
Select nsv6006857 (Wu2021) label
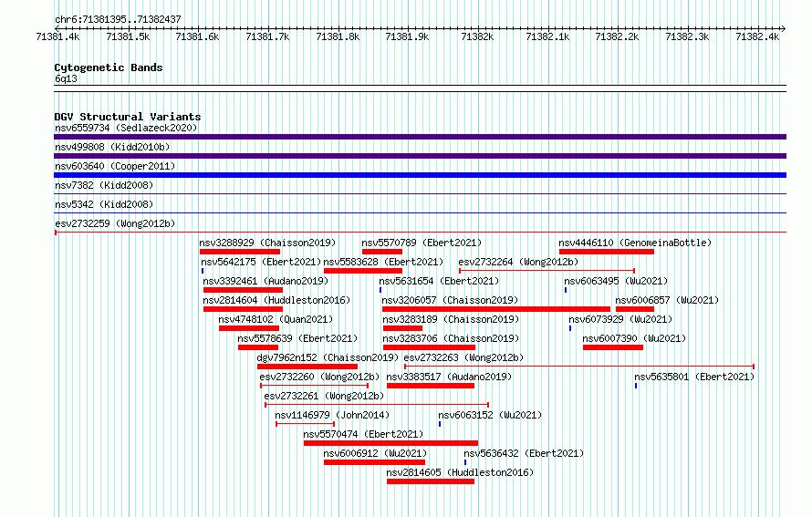[667, 300]
